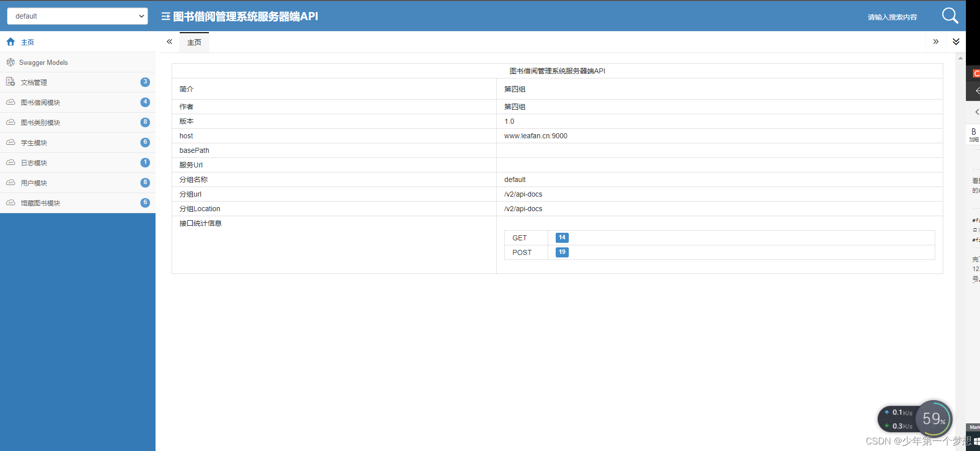The image size is (980, 451).
Task: Click the page header title text
Action: 246,17
